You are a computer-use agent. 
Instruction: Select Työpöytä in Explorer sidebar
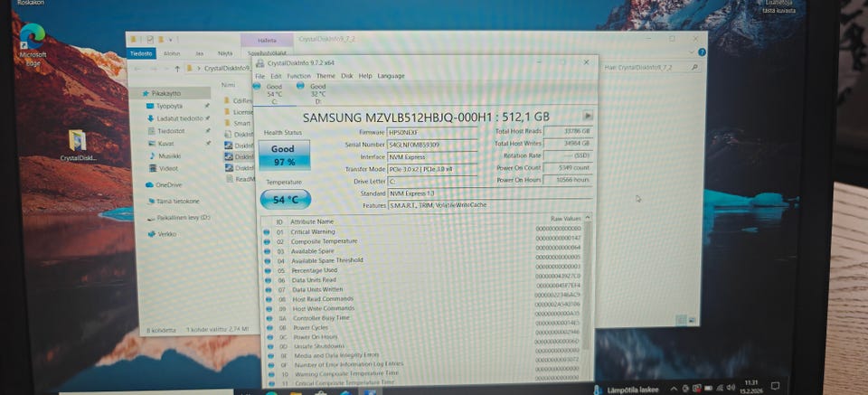point(169,105)
